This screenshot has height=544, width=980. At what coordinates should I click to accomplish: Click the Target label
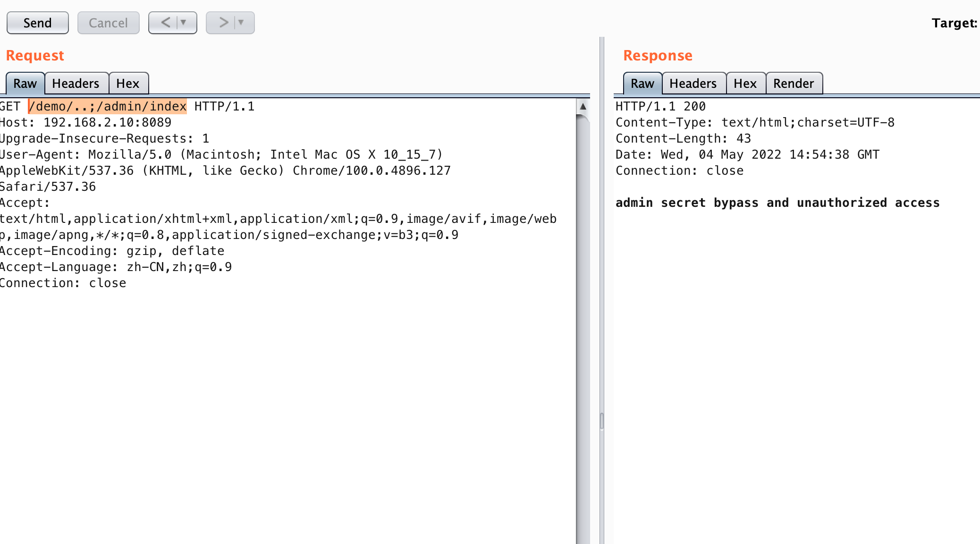(x=955, y=23)
